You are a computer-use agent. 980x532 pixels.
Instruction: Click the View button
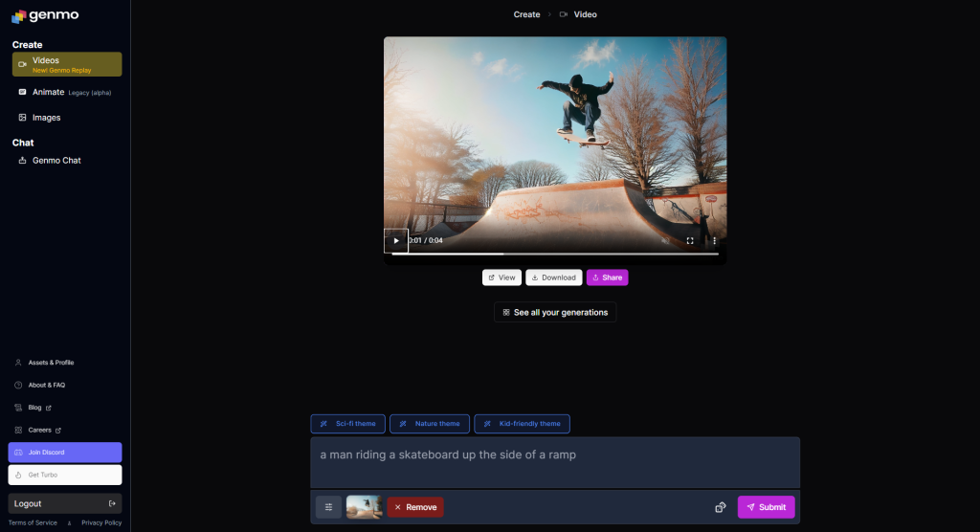pos(501,277)
